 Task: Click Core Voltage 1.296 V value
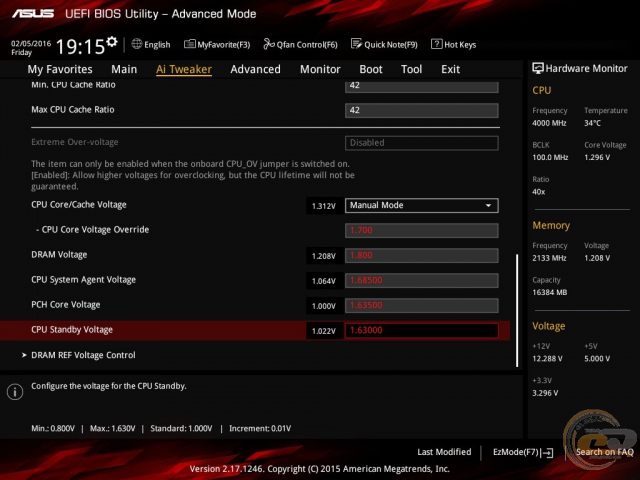pos(597,158)
